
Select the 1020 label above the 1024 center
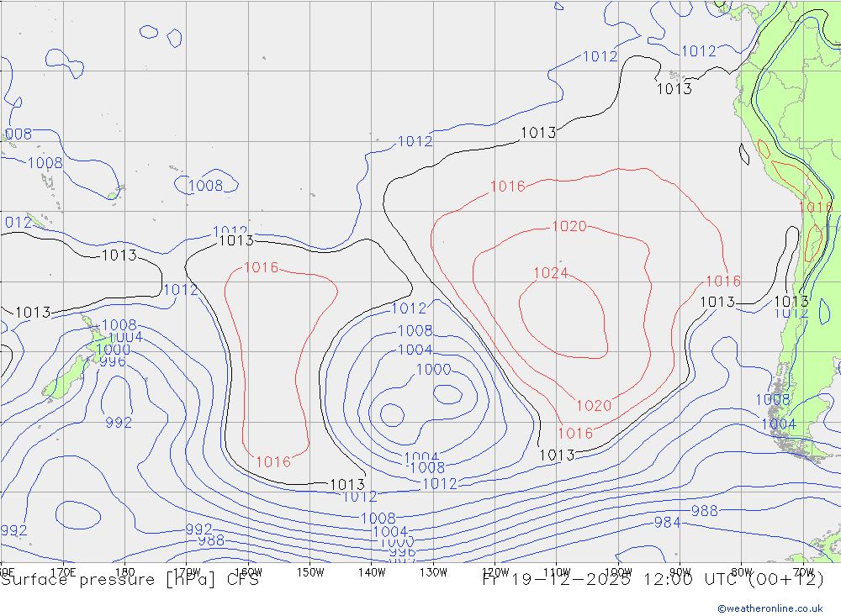(x=569, y=226)
